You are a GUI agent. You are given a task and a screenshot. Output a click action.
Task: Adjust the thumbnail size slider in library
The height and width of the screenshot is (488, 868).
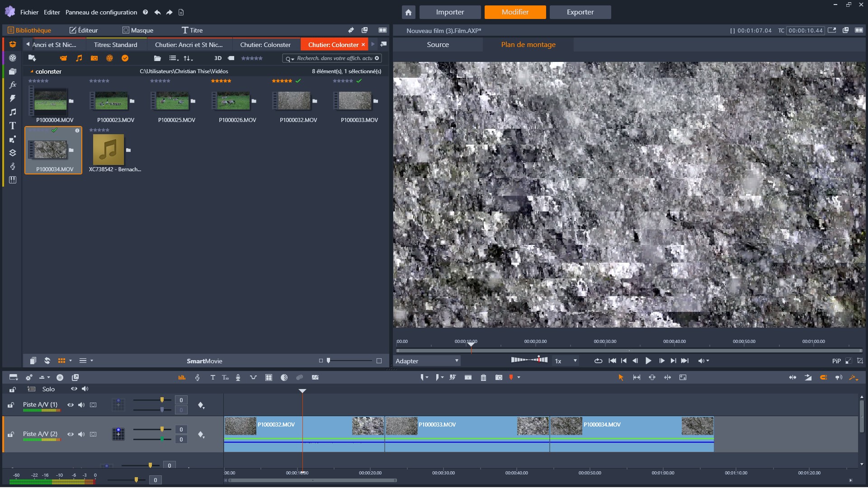click(329, 361)
